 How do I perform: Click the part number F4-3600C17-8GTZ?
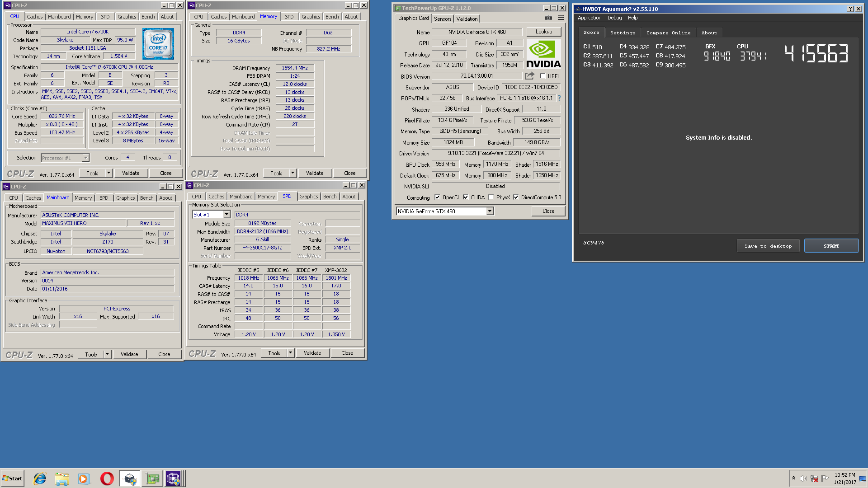262,248
